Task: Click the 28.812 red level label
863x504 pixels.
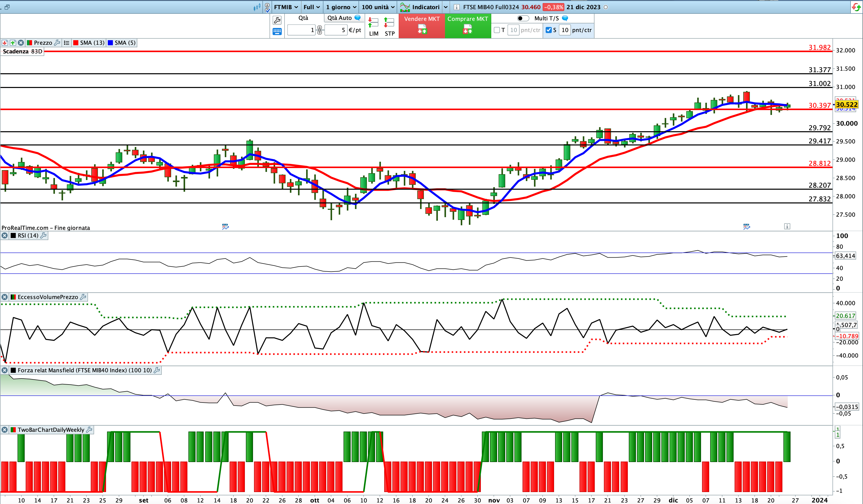Action: click(820, 163)
